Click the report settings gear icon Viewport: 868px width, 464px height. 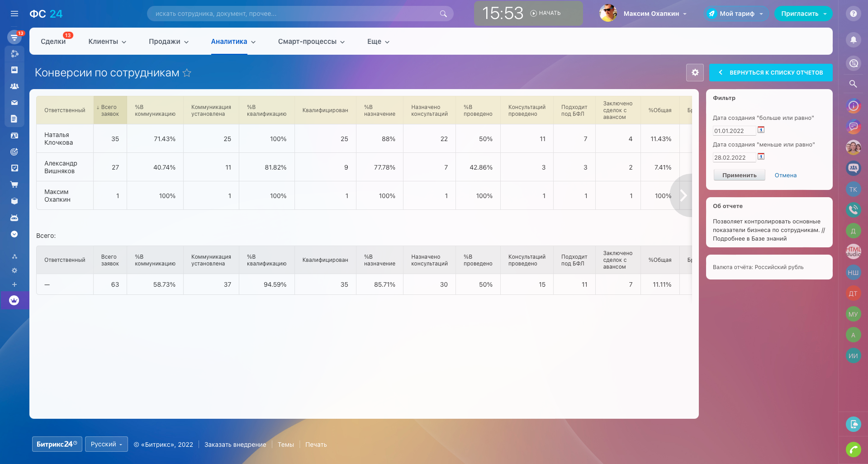(x=695, y=72)
